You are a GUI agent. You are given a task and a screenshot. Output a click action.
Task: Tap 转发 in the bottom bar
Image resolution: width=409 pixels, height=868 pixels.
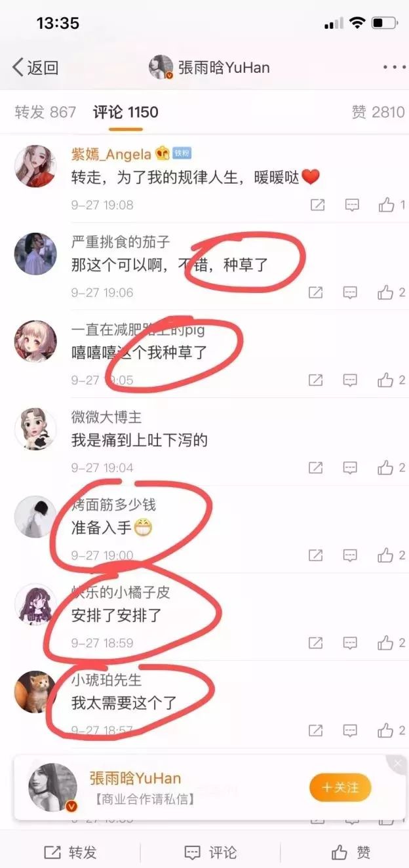[x=70, y=852]
